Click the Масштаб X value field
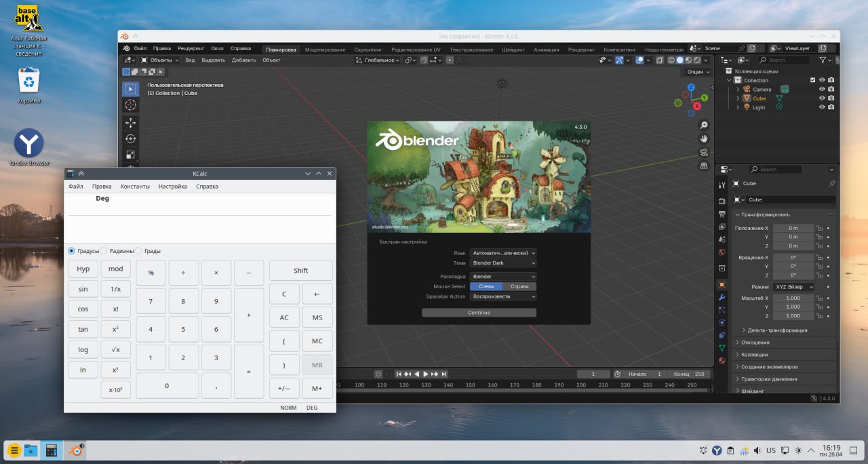Viewport: 868px width, 464px height. pyautogui.click(x=793, y=298)
